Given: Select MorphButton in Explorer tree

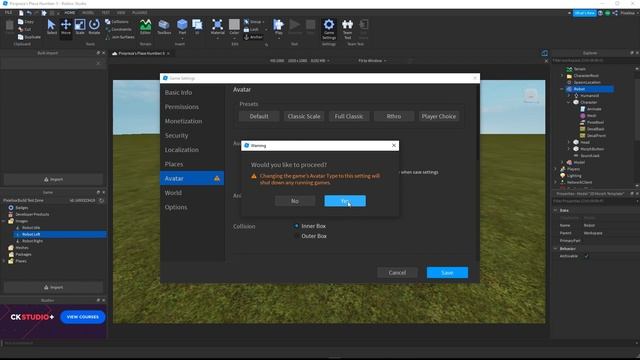Looking at the screenshot, I should coord(592,149).
